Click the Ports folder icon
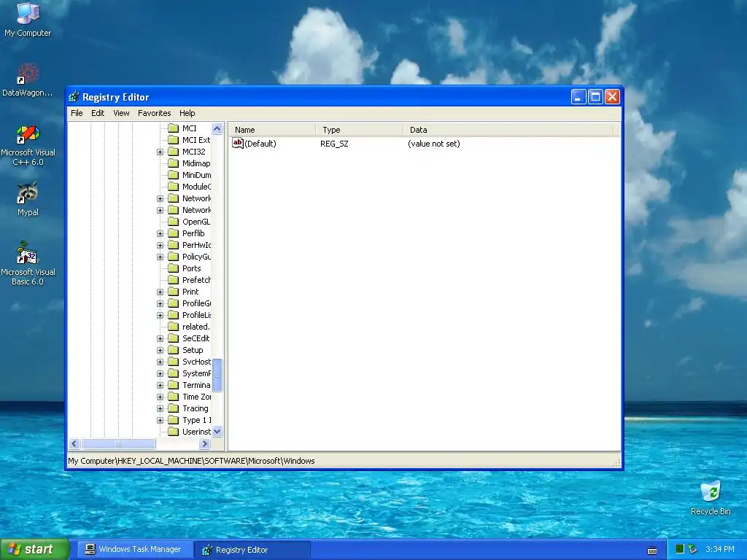The width and height of the screenshot is (747, 560). (x=174, y=268)
